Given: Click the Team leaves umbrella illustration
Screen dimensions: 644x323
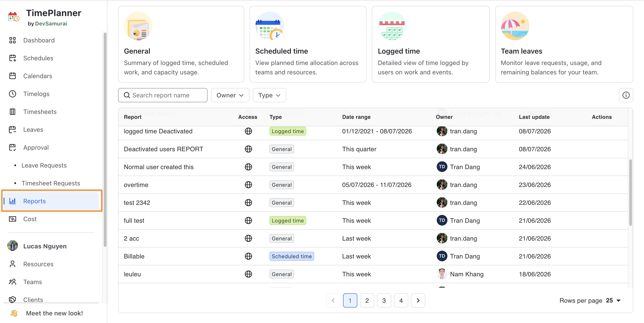Looking at the screenshot, I should click(515, 26).
